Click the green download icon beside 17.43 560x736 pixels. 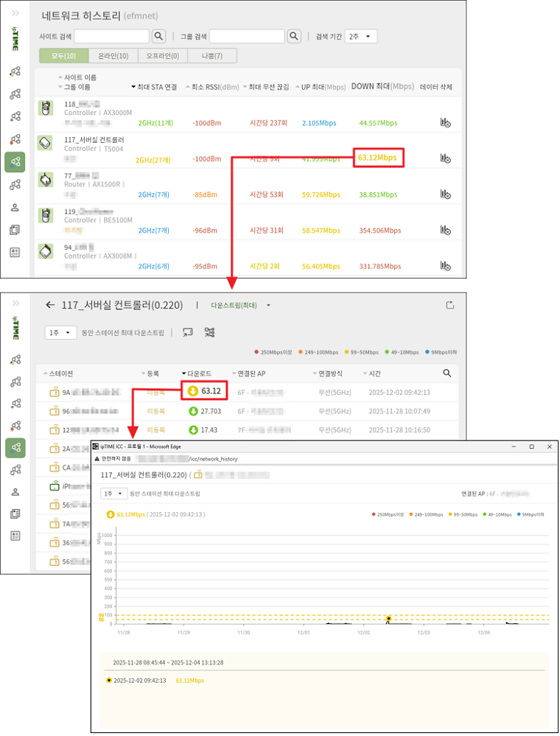pos(193,430)
